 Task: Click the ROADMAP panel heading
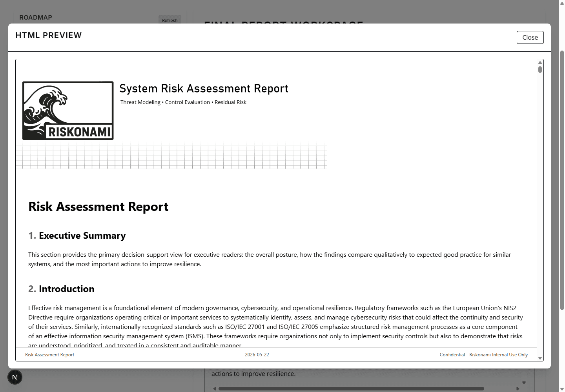36,17
